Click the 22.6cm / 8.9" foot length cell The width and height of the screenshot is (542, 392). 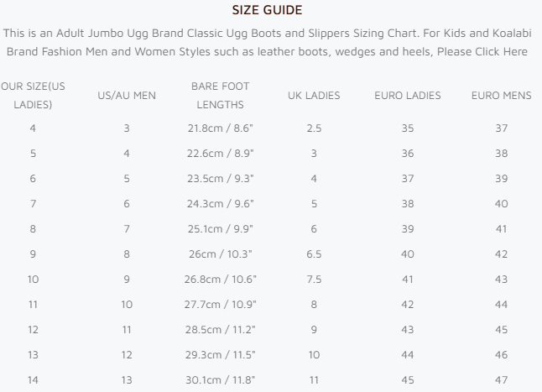pos(220,154)
